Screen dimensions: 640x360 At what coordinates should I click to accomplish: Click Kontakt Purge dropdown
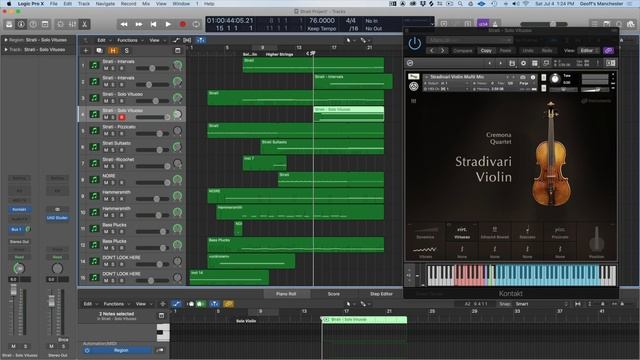click(524, 83)
